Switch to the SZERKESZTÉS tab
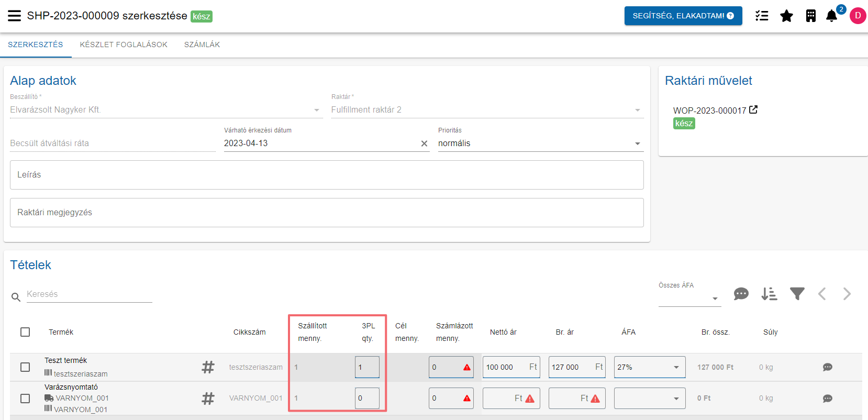The width and height of the screenshot is (868, 420). (36, 45)
